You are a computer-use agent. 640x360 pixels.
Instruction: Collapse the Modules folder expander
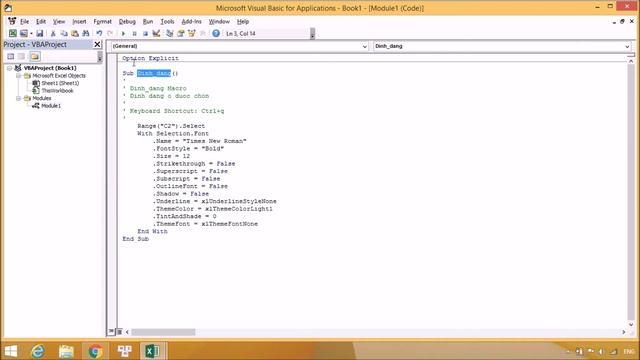click(18, 98)
